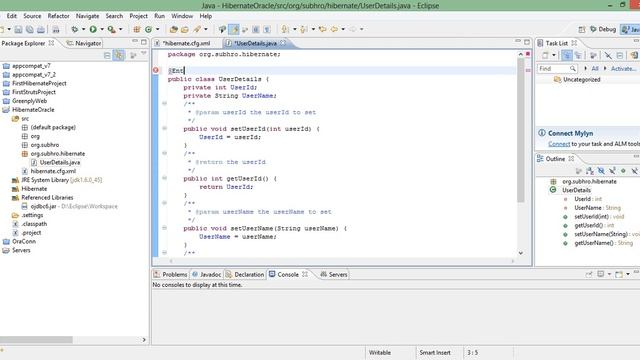Click the Previous Annotation toolbar icon
The width and height of the screenshot is (640, 360).
[x=304, y=29]
